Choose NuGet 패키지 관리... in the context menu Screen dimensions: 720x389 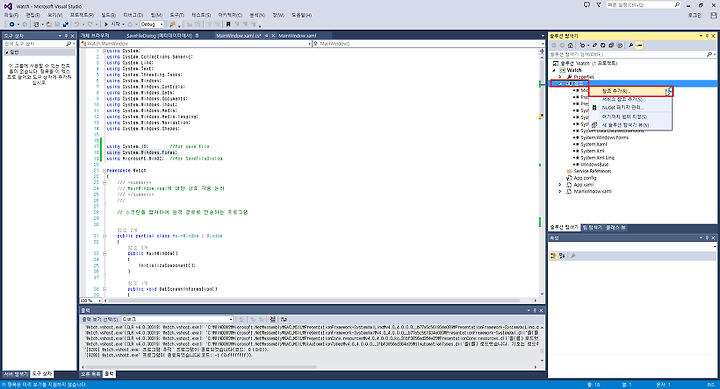(630, 107)
